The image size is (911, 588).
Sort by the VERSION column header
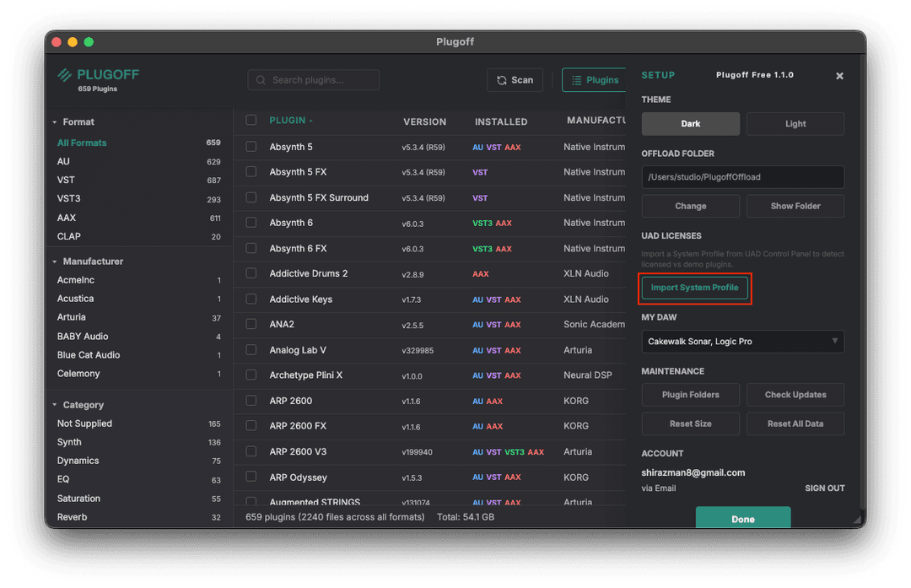(x=424, y=122)
